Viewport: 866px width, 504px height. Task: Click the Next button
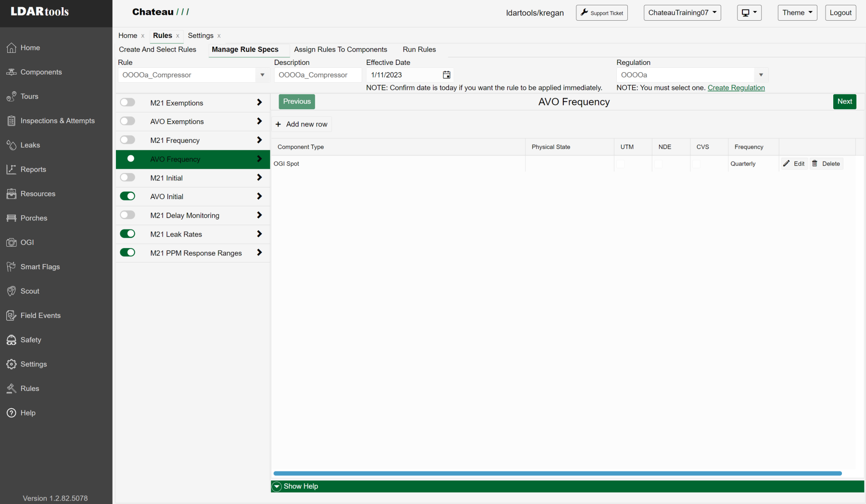pos(844,101)
